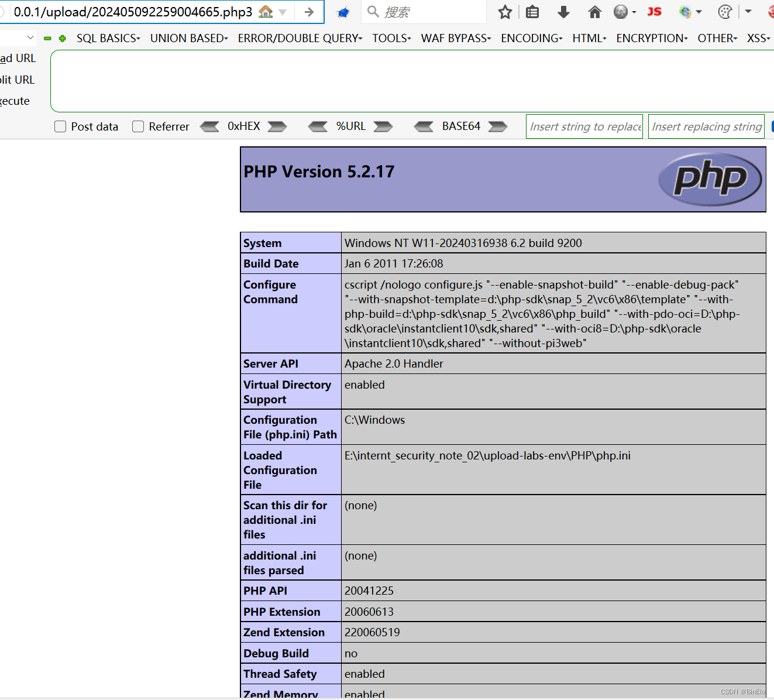The width and height of the screenshot is (774, 700).
Task: Focus Insert string to replace field
Action: (584, 126)
